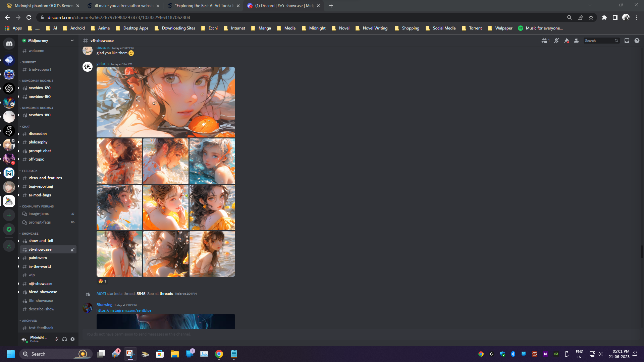Screen dimensions: 644x362
Task: Select Home in the Discord server sidebar
Action: [x=9, y=44]
